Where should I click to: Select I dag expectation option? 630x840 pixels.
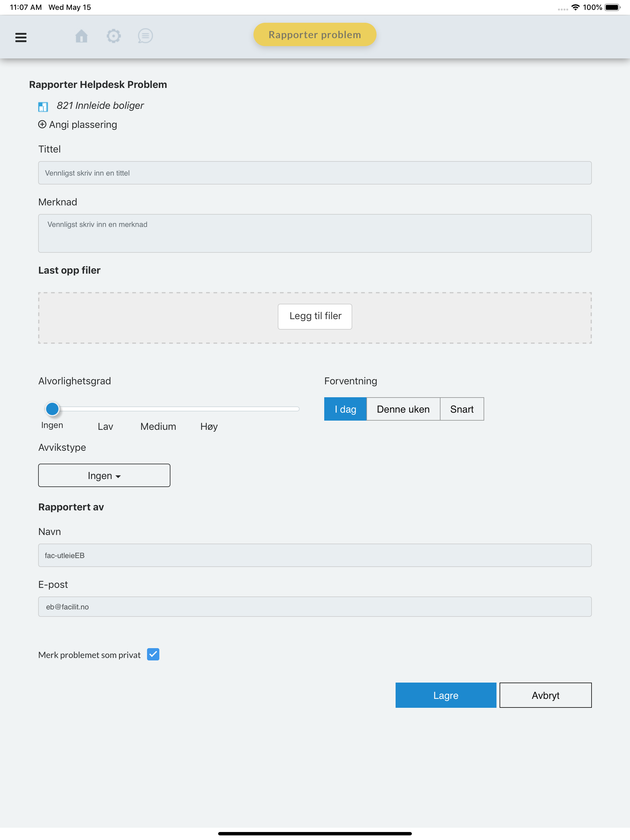click(x=345, y=409)
